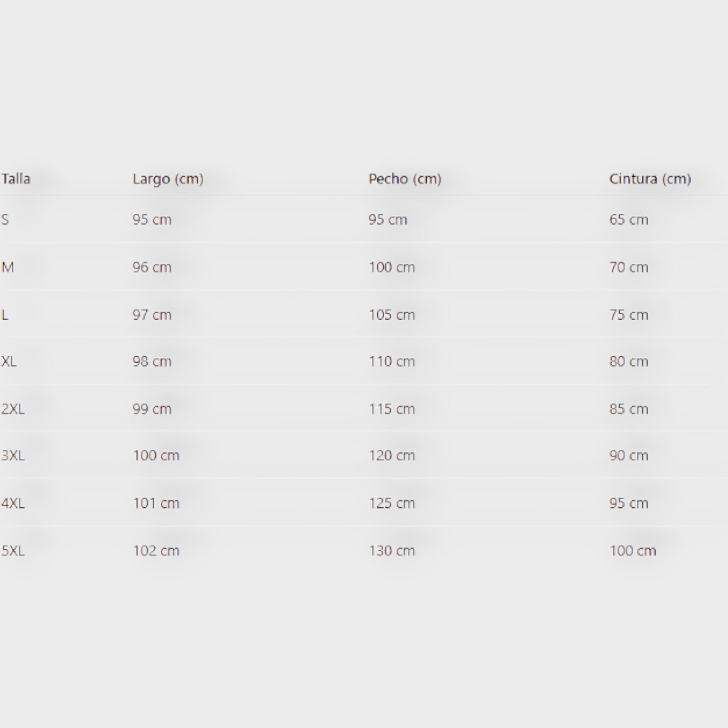
Task: Click the XL size row label
Action: coord(9,361)
